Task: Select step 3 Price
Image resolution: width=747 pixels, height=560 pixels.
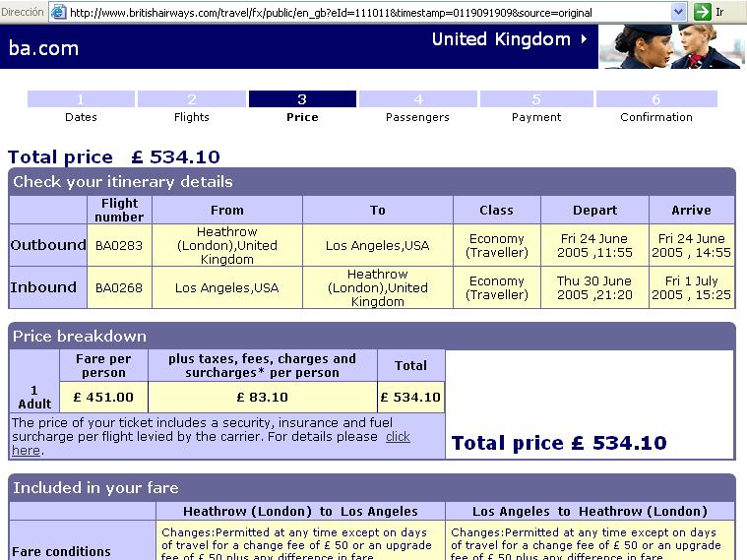Action: pyautogui.click(x=302, y=107)
